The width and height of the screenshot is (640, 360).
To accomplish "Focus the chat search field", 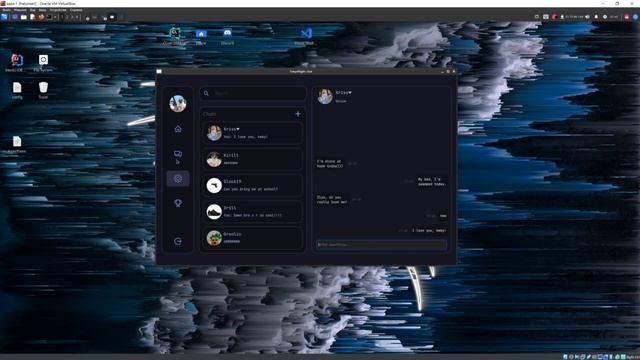I will click(253, 93).
